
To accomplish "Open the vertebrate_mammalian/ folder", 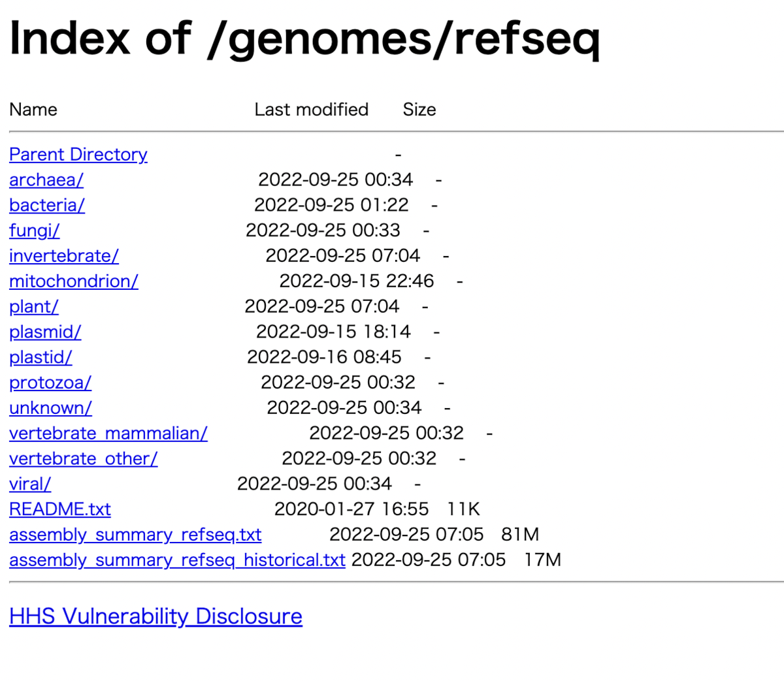I will (x=108, y=434).
